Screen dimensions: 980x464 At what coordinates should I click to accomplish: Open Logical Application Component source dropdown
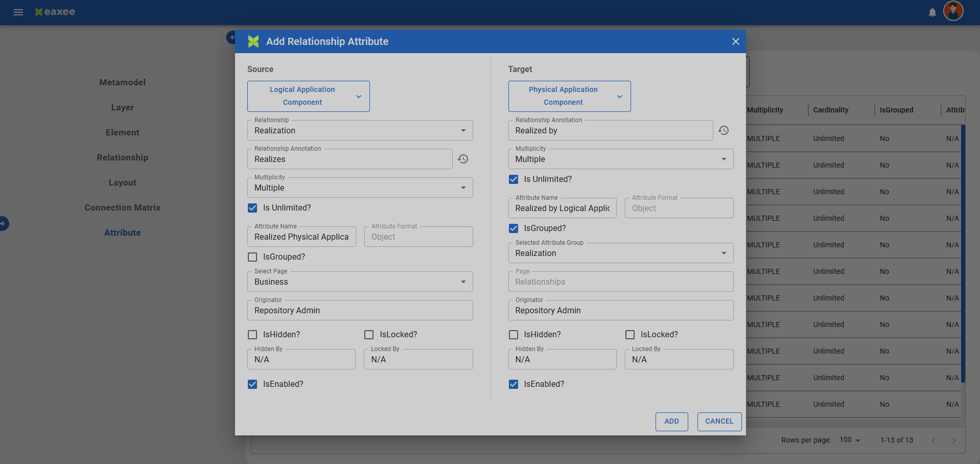[x=309, y=96]
